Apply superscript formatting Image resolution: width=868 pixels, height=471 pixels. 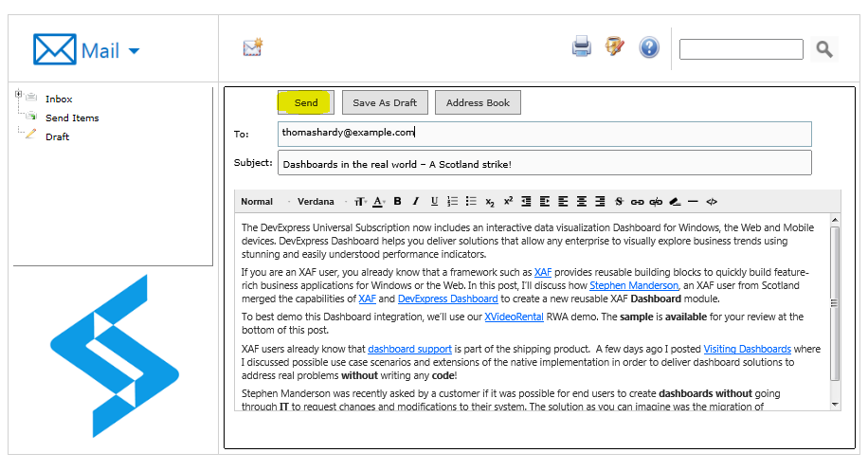pos(508,201)
